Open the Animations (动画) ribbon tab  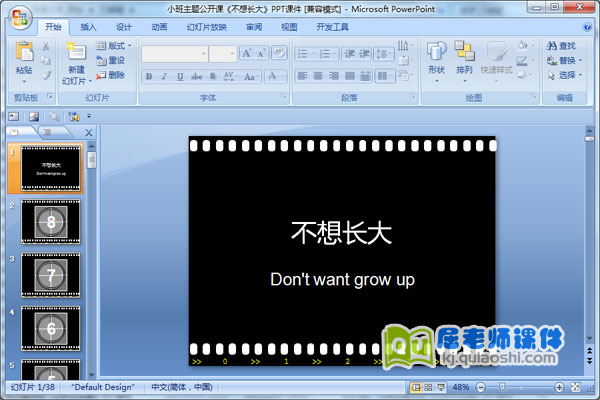[x=159, y=27]
